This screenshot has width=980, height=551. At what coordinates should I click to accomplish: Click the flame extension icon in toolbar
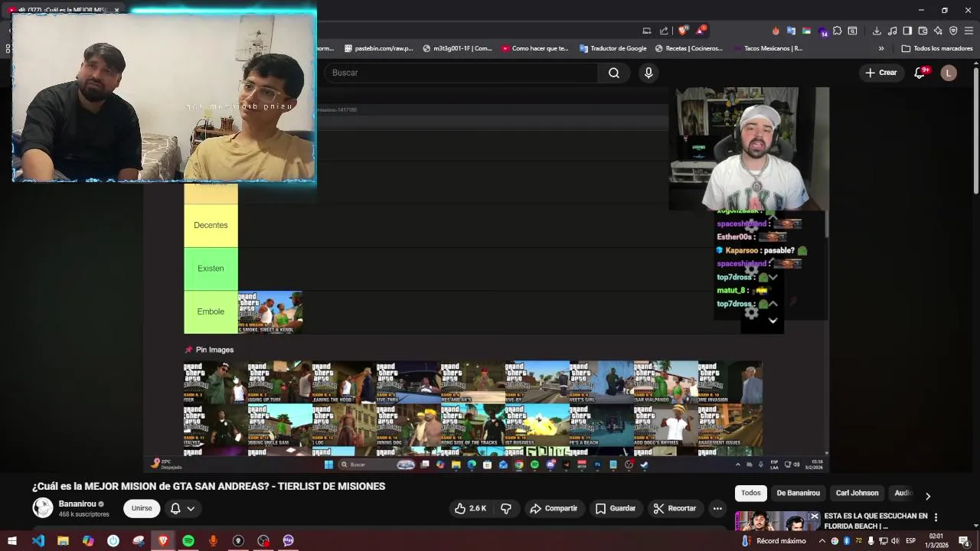[x=776, y=31]
